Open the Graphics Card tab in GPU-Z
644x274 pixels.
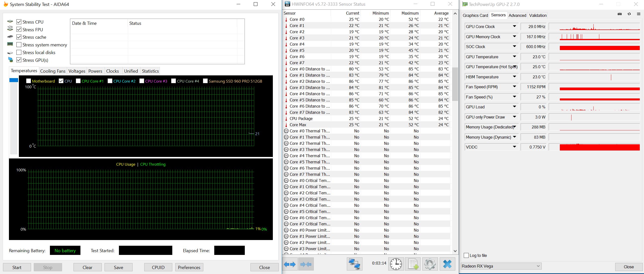pos(475,15)
